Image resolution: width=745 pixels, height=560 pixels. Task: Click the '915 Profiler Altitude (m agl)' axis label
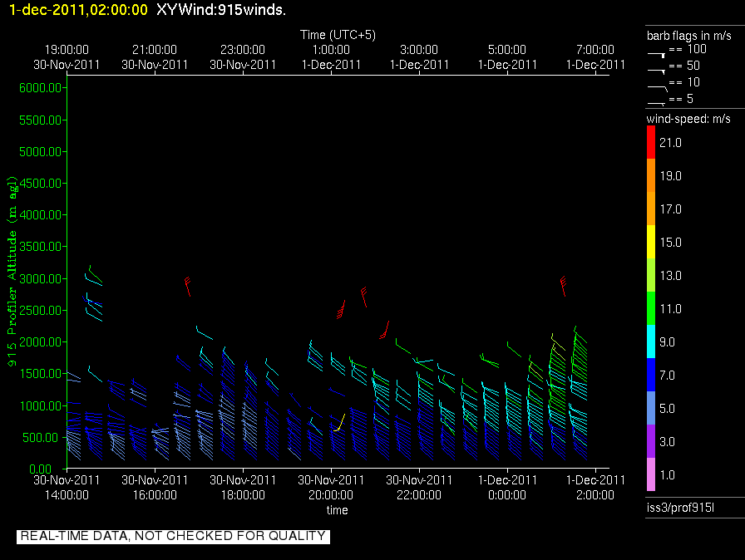coord(12,271)
